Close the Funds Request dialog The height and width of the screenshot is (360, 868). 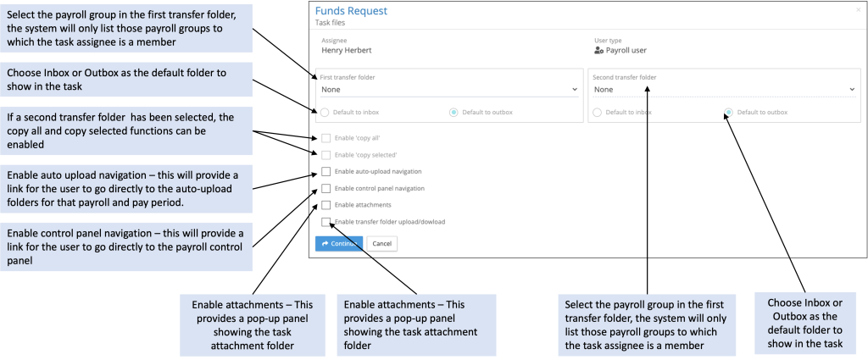[858, 8]
